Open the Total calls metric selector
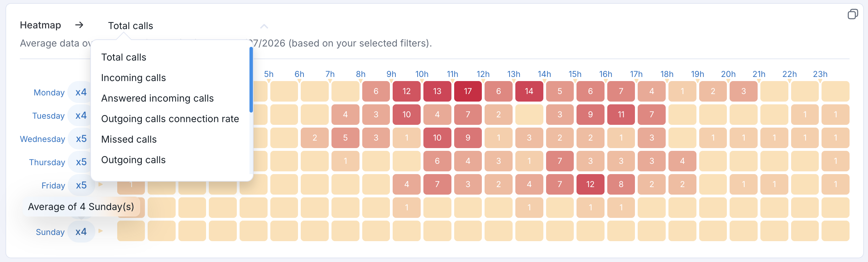The height and width of the screenshot is (262, 868). click(131, 26)
